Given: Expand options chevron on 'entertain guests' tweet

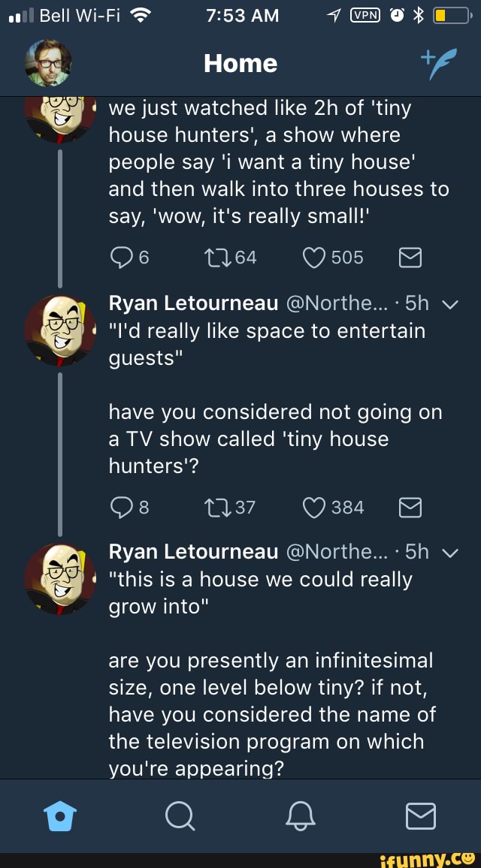Looking at the screenshot, I should 450,304.
